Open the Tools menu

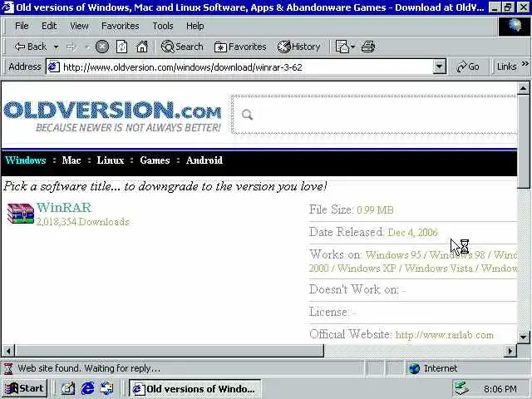tap(163, 26)
